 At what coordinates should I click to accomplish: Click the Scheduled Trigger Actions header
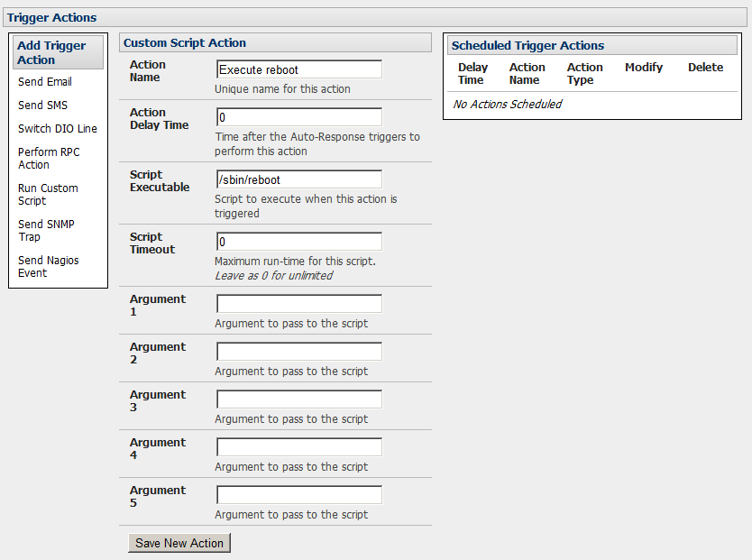tap(527, 46)
